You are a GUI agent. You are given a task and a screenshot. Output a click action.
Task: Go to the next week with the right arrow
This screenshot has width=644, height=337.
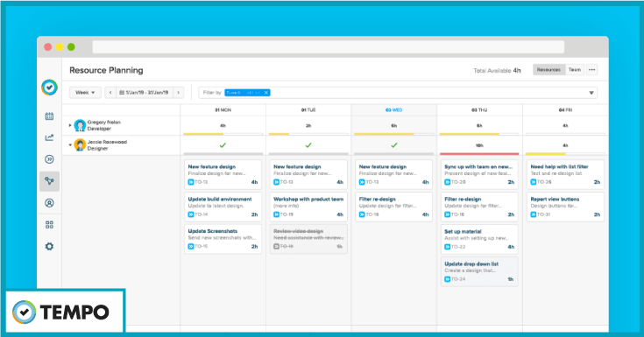[x=178, y=93]
